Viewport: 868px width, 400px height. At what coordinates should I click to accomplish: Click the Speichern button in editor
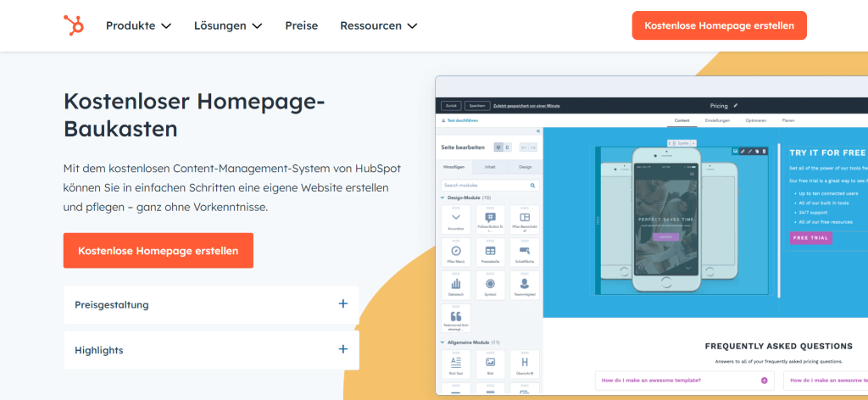pyautogui.click(x=476, y=105)
